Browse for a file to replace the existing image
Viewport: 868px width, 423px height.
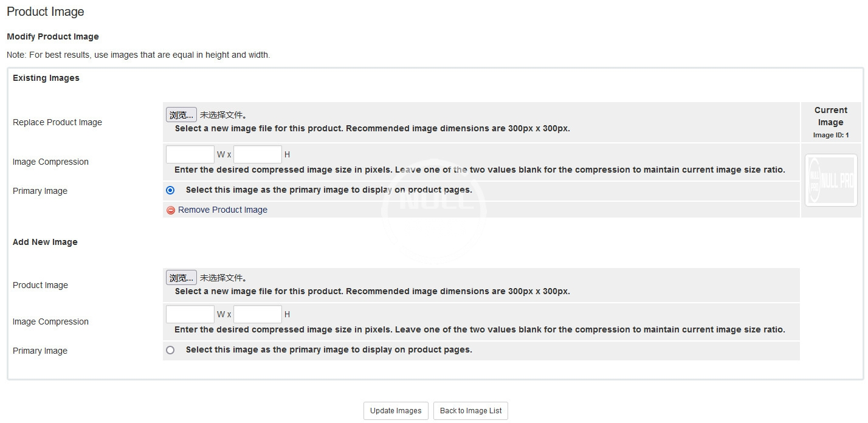point(181,115)
